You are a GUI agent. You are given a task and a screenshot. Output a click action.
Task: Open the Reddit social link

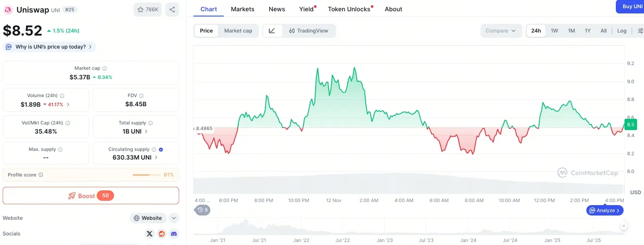click(162, 234)
